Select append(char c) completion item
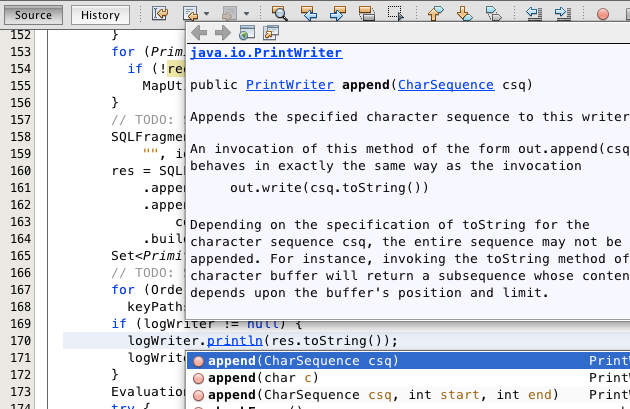630x409 pixels. pyautogui.click(x=263, y=378)
